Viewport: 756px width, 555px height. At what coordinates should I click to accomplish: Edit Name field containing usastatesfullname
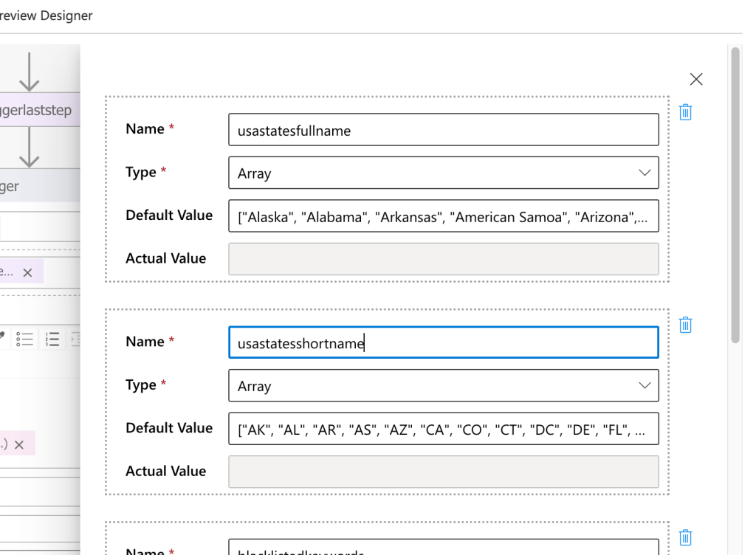point(444,130)
